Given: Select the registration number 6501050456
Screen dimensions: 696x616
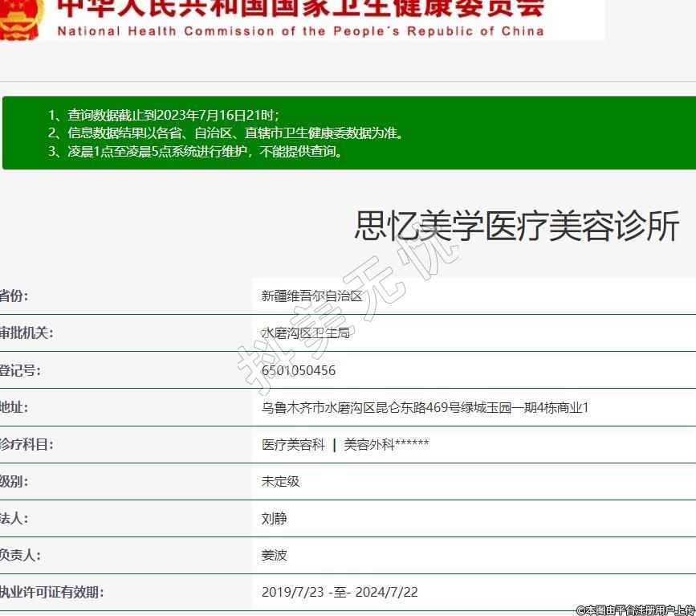Looking at the screenshot, I should 299,370.
